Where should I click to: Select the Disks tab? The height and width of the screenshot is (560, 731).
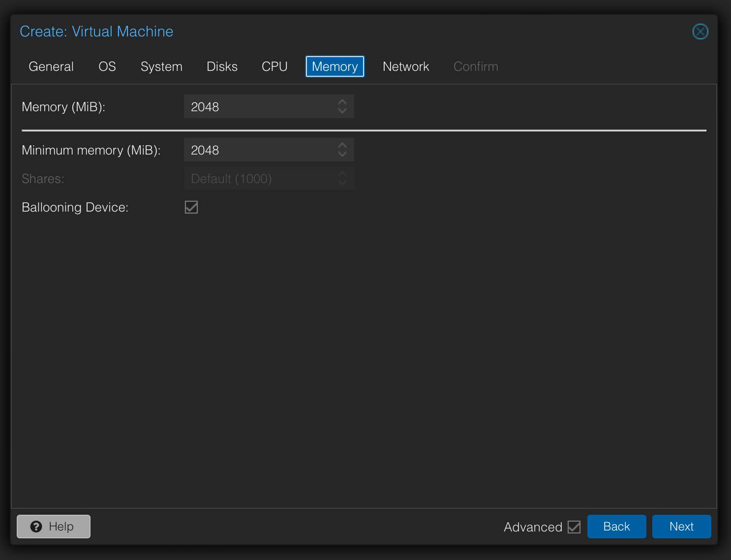click(222, 66)
